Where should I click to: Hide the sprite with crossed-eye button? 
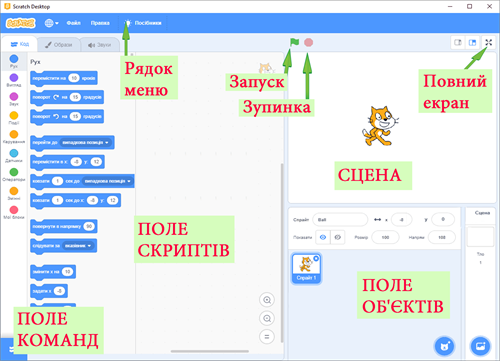click(x=337, y=237)
